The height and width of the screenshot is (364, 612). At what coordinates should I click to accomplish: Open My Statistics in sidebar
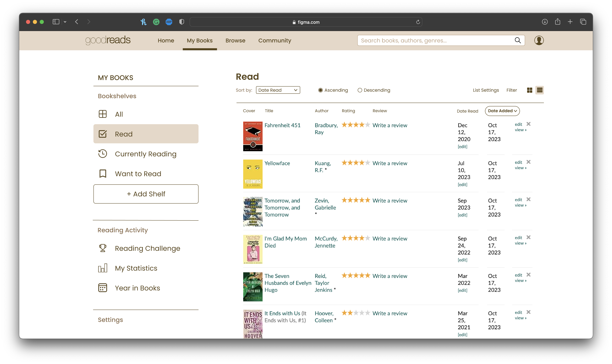[136, 268]
